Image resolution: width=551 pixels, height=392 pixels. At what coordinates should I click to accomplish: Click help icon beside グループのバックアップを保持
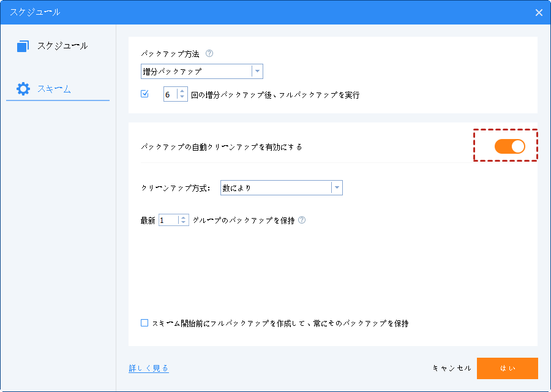click(x=302, y=221)
